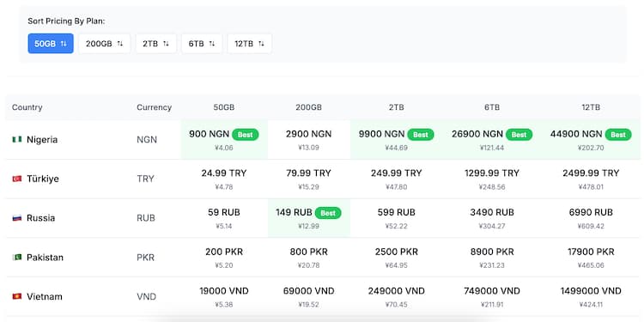Select the Vietnam country name

click(45, 296)
